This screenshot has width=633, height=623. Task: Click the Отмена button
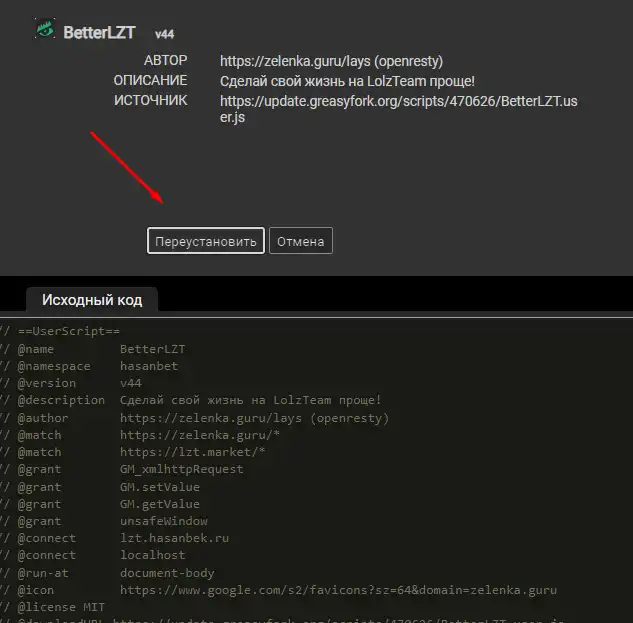[301, 241]
